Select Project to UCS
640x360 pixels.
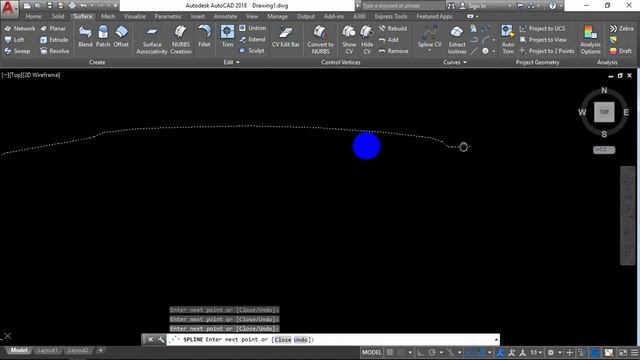[x=542, y=29]
